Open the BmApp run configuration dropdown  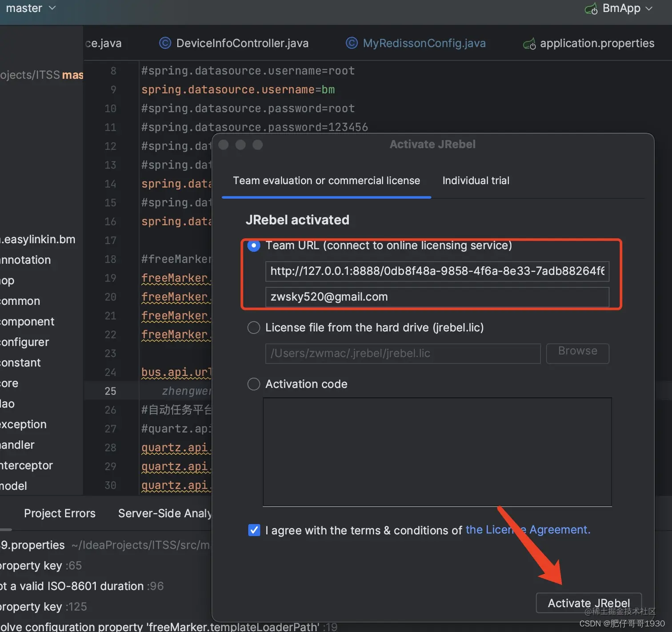627,8
